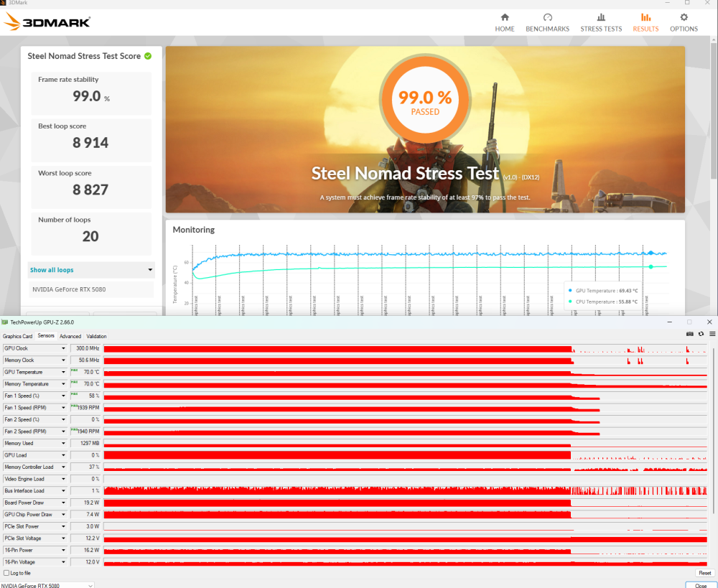718x588 pixels.
Task: Click GPU Clock value 300.0 MHz
Action: (x=85, y=348)
